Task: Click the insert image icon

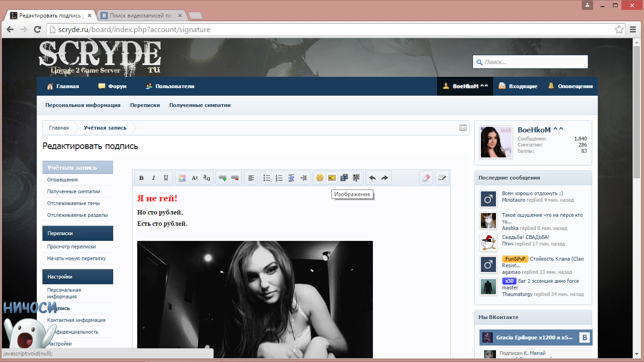Action: (332, 178)
